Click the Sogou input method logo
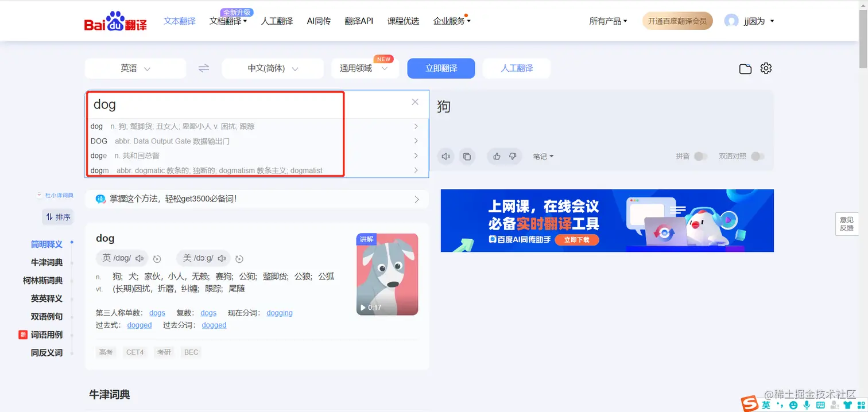The height and width of the screenshot is (412, 868). point(749,404)
